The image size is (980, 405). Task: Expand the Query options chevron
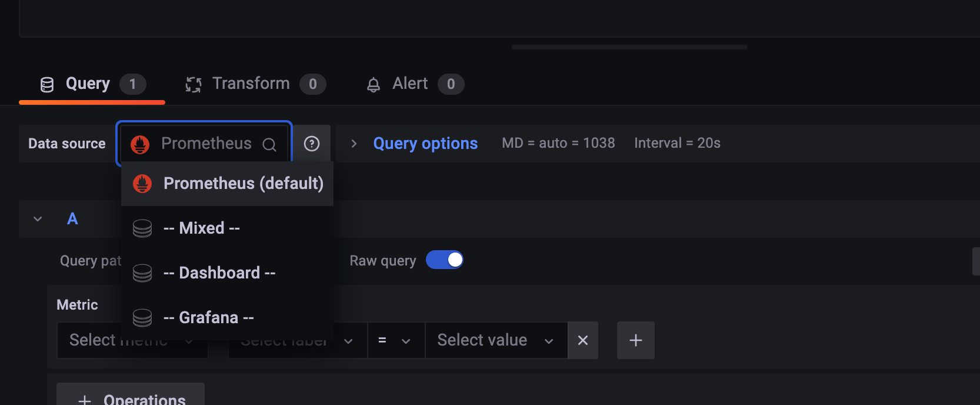(354, 144)
